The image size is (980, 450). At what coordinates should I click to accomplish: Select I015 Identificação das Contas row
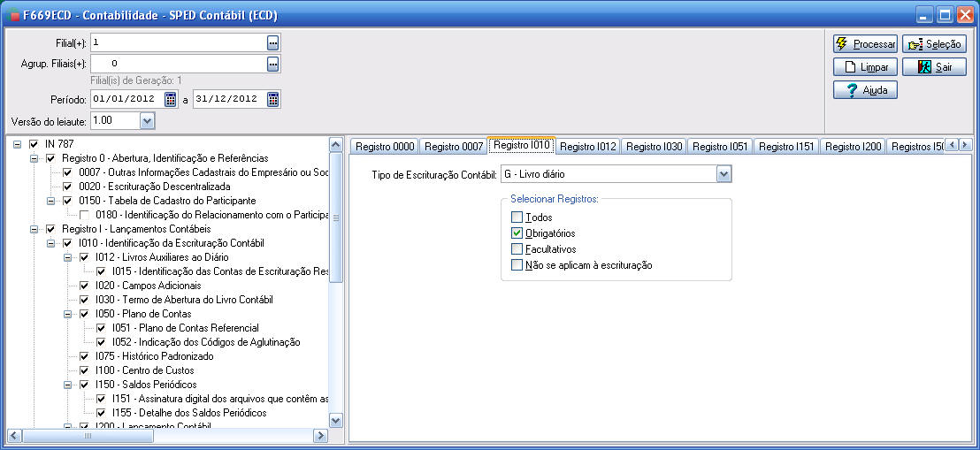[x=220, y=271]
